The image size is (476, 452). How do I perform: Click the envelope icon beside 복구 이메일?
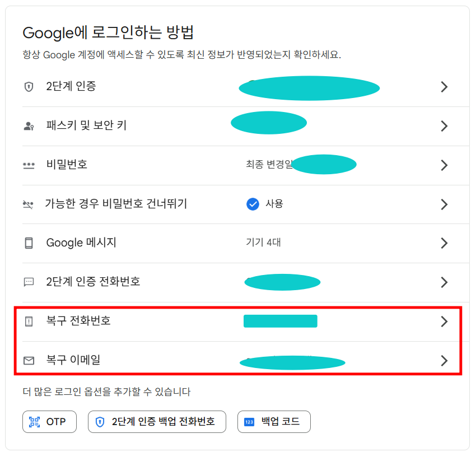tap(29, 361)
